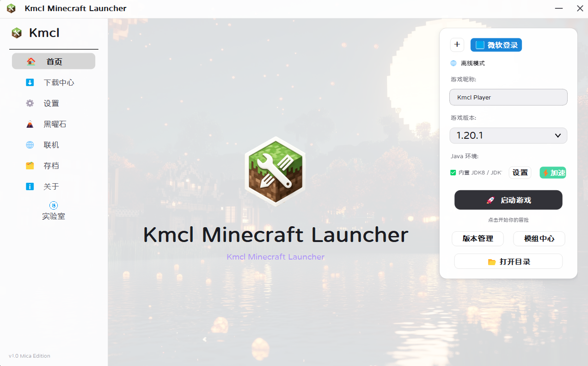Image resolution: width=588 pixels, height=366 pixels.
Task: Click the app icon in the title bar
Action: 11,8
